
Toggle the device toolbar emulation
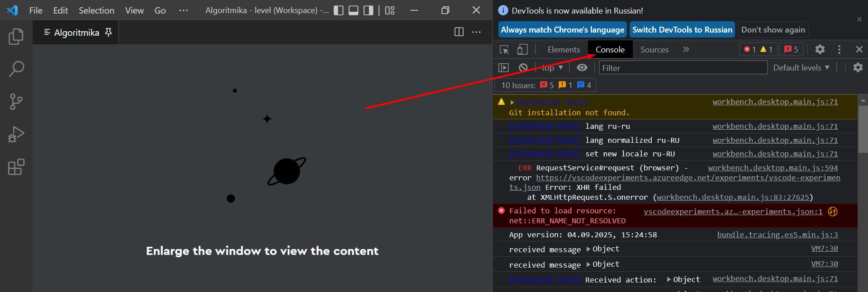522,49
